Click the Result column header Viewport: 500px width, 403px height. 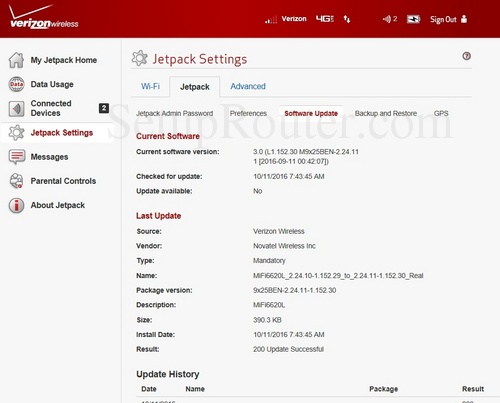473,389
